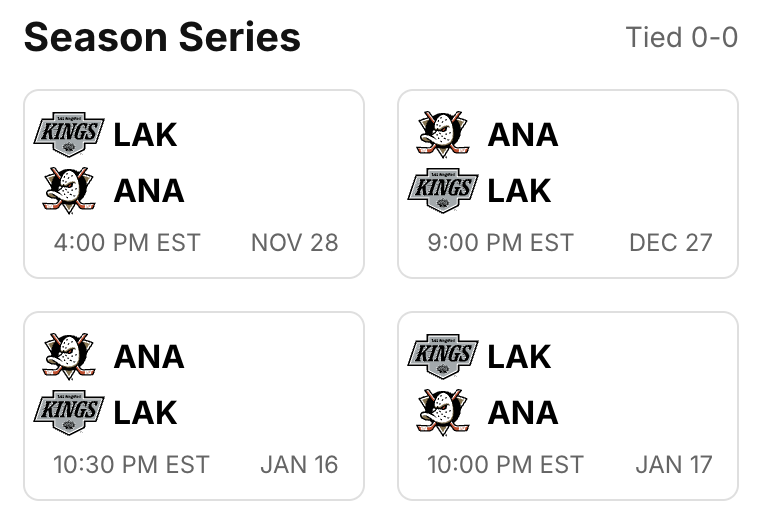Click the Ducks logo in the Dec 27 game
This screenshot has width=758, height=522.
(443, 134)
